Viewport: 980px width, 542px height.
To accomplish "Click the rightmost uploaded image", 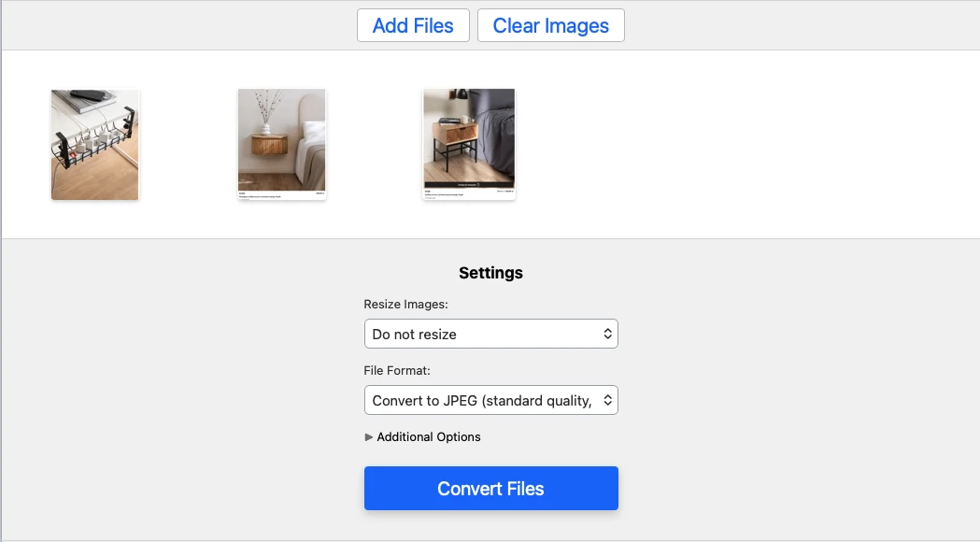I will pyautogui.click(x=468, y=144).
